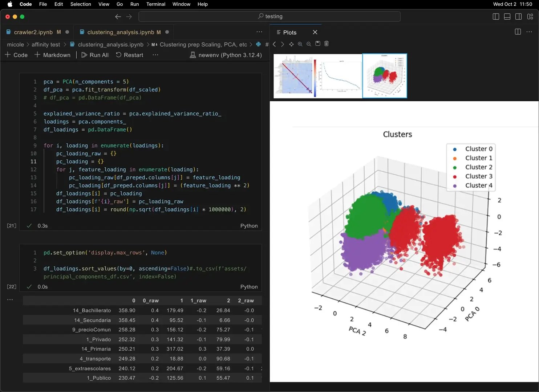Close the Plots tab
The width and height of the screenshot is (539, 392).
click(315, 32)
